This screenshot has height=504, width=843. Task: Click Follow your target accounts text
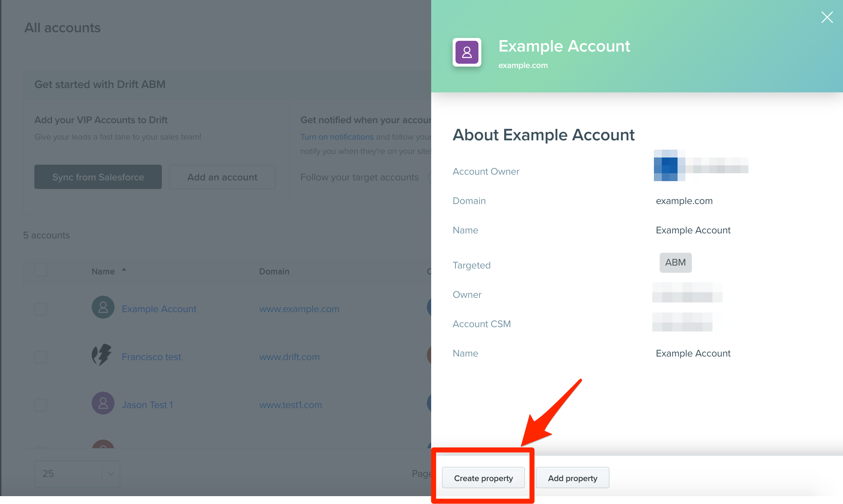tap(359, 177)
